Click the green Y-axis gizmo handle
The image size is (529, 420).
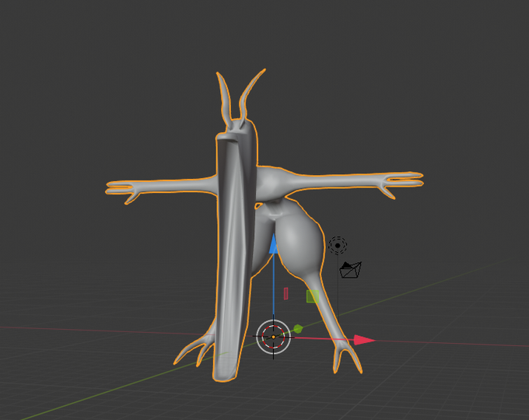(x=298, y=328)
